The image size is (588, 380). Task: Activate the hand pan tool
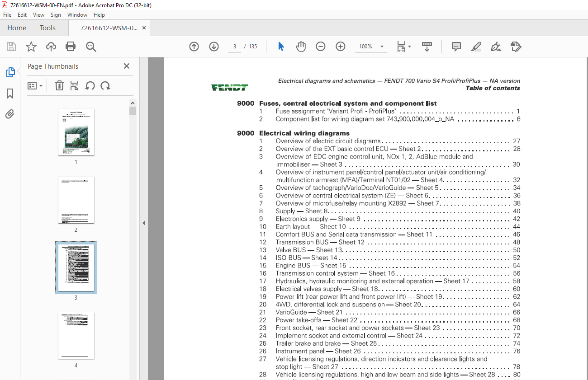[x=301, y=47]
